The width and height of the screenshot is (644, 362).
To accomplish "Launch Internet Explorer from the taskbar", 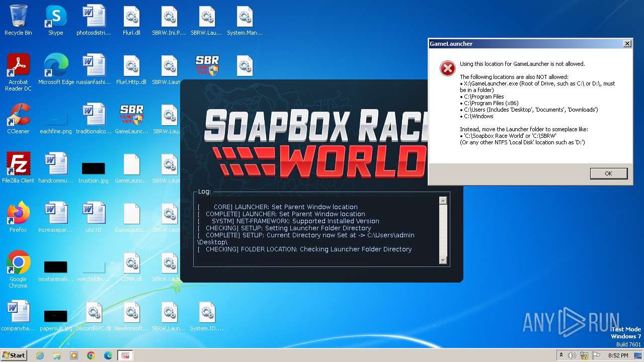I will point(40,355).
